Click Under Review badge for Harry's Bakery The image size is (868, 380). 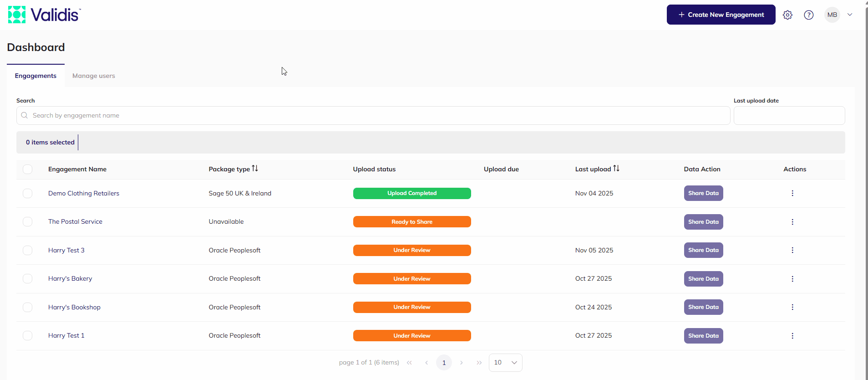click(412, 279)
